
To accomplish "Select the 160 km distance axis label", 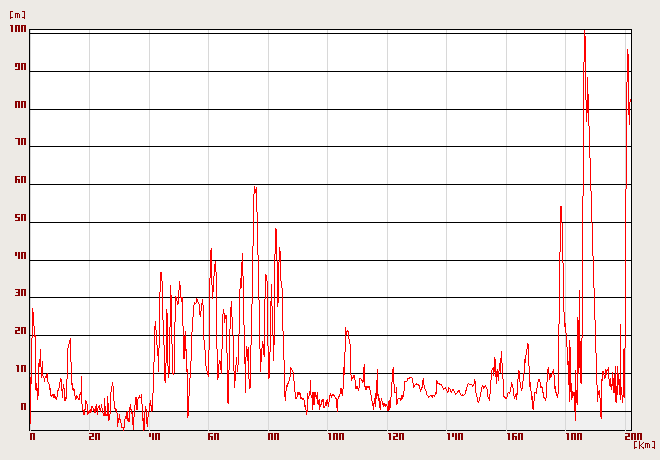I will (x=516, y=437).
